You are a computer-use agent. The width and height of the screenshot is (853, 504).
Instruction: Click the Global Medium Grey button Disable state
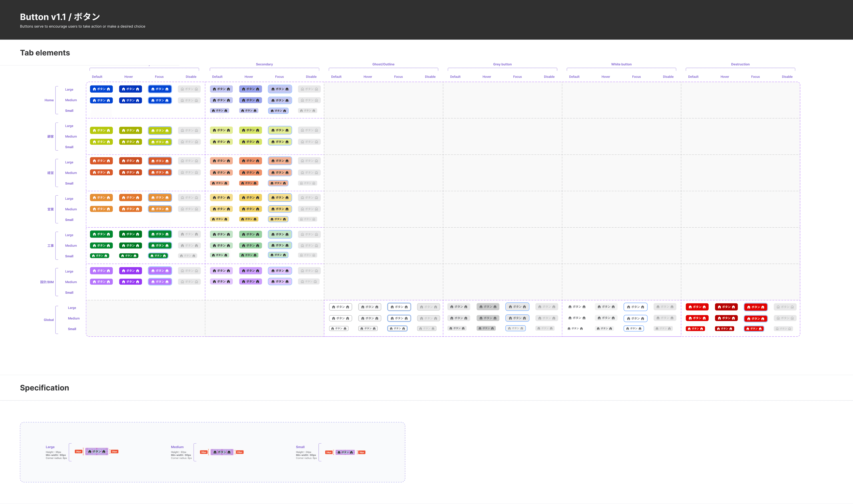click(547, 318)
